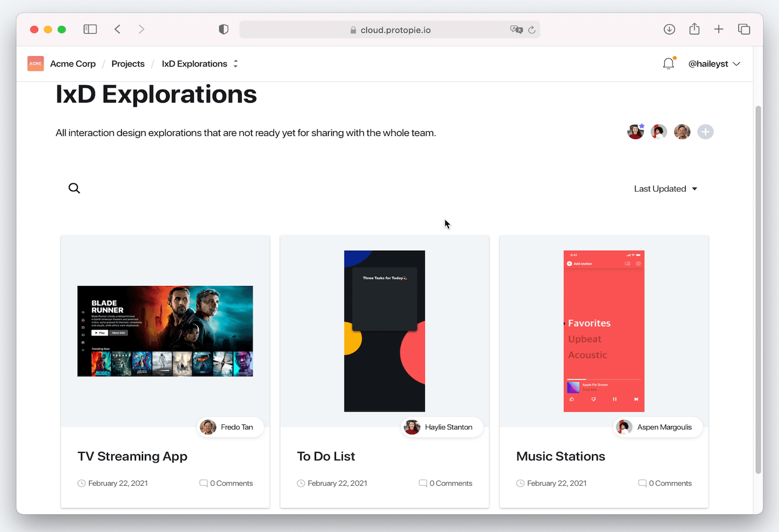The image size is (779, 532).
Task: Click the date on Music Stations card
Action: pyautogui.click(x=557, y=483)
